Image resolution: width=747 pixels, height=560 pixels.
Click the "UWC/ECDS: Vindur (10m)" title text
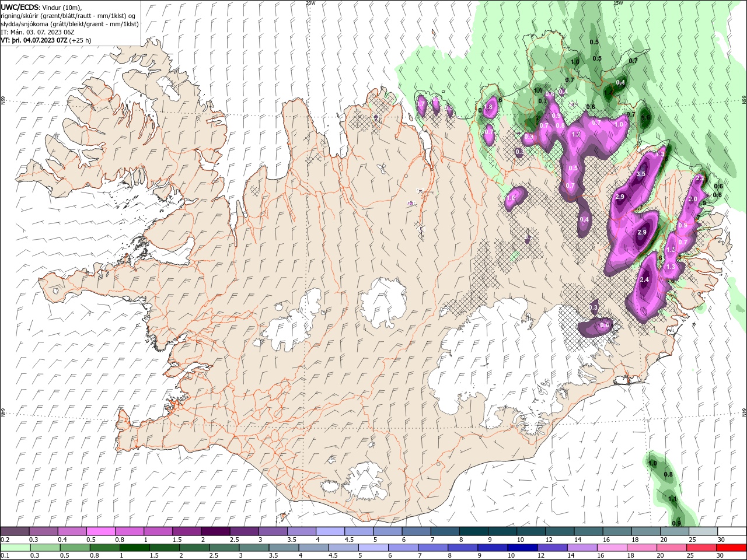tap(41, 7)
